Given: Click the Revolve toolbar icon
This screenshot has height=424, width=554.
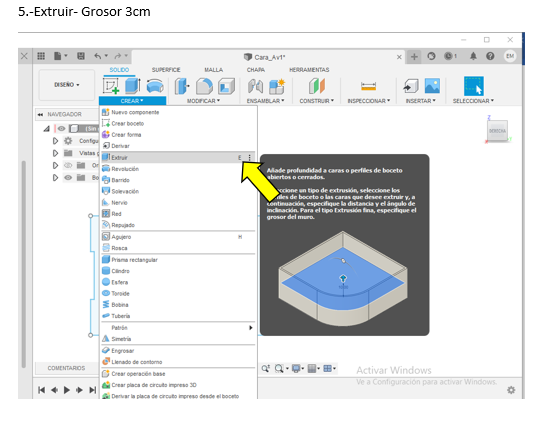Looking at the screenshot, I should coord(155,86).
